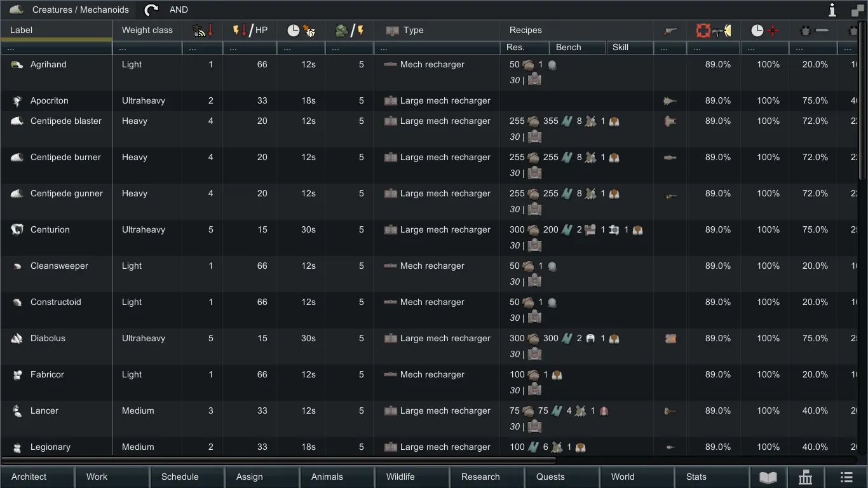Sort by the revolver weapon column icon
This screenshot has width=868, height=488.
point(670,30)
